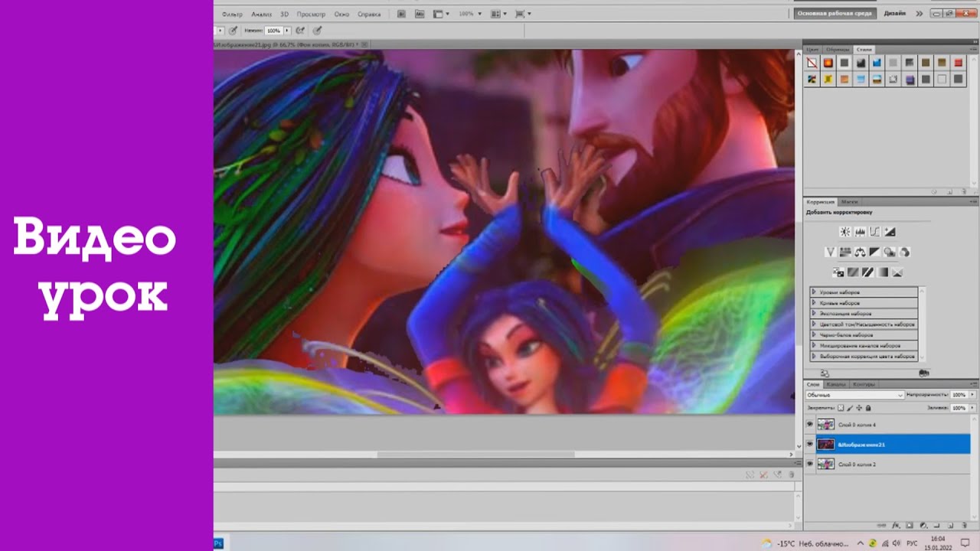Add a Selective Color adjustment
The height and width of the screenshot is (551, 980).
click(x=897, y=272)
